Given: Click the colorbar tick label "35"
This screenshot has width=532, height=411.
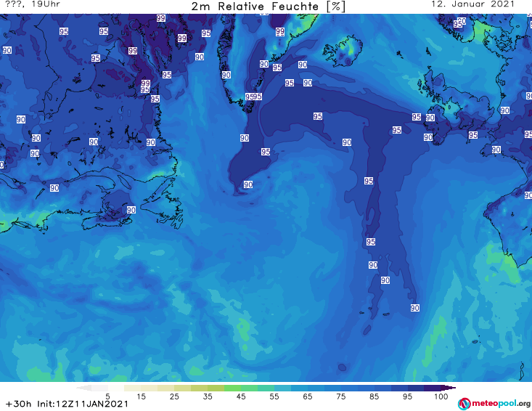Looking at the screenshot, I should click(x=208, y=396).
